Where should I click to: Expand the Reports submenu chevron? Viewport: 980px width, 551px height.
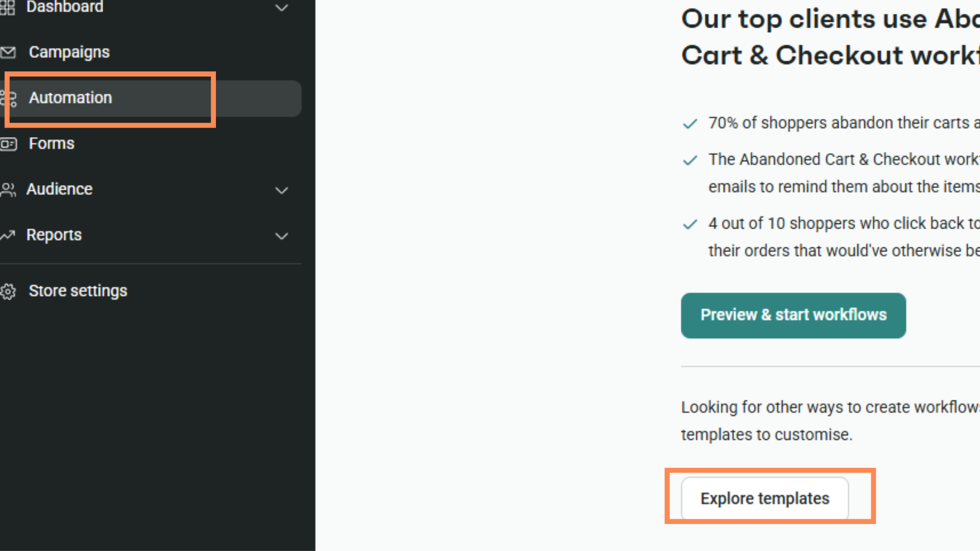281,236
